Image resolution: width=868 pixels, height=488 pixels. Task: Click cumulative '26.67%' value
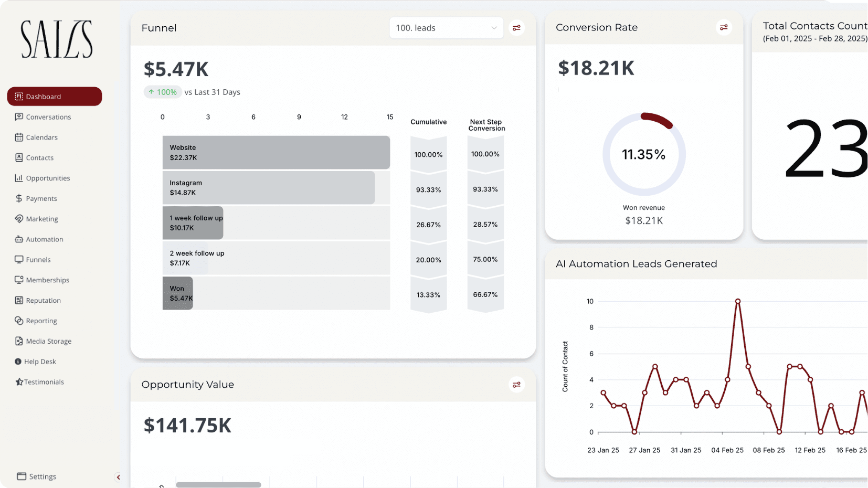(x=428, y=225)
